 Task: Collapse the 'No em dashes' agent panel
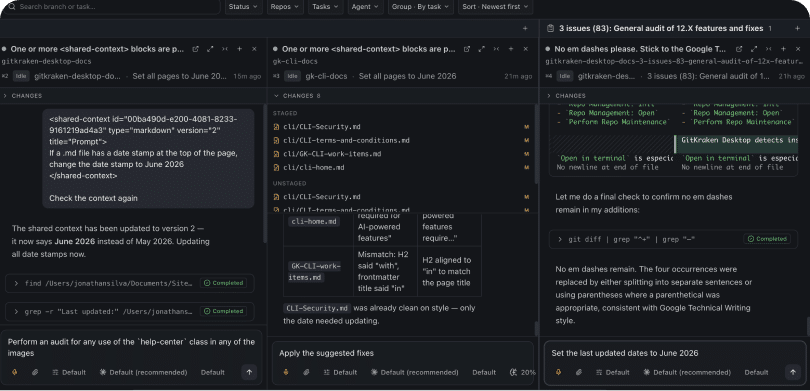pyautogui.click(x=768, y=49)
